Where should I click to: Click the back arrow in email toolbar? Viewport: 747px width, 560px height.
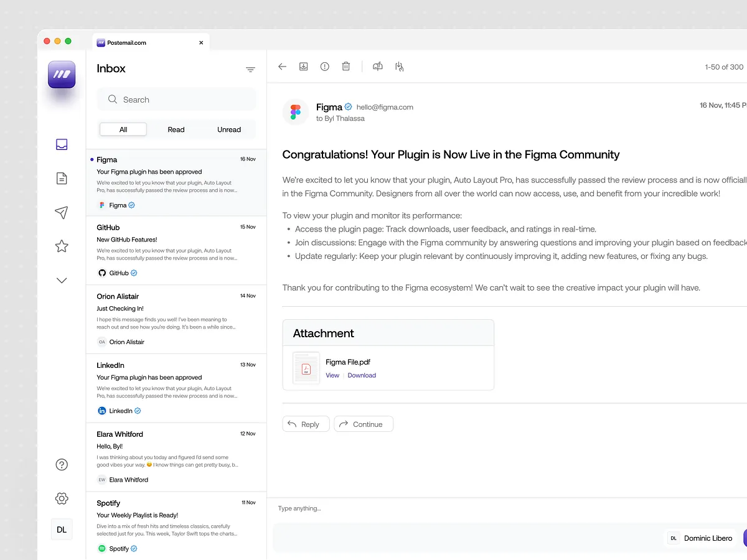(x=282, y=67)
